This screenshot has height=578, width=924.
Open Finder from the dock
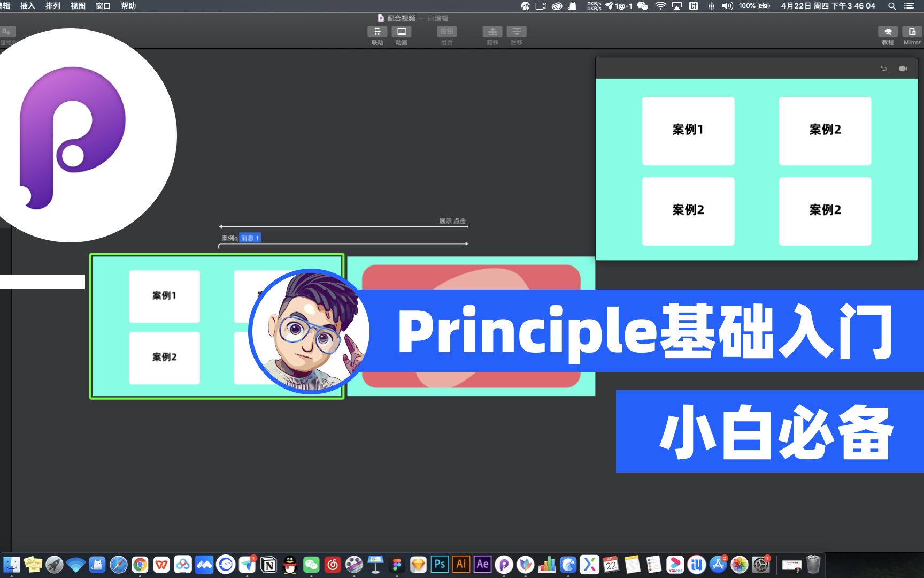pyautogui.click(x=11, y=565)
